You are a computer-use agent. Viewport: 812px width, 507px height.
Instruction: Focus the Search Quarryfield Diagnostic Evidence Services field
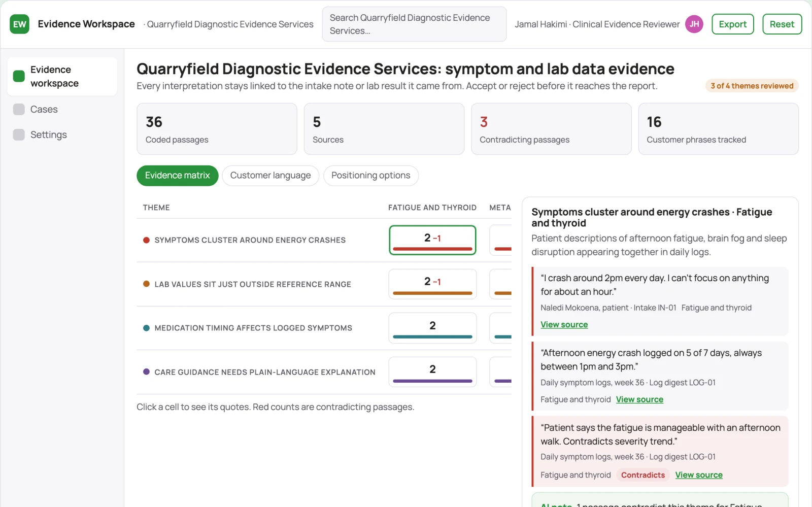(414, 24)
